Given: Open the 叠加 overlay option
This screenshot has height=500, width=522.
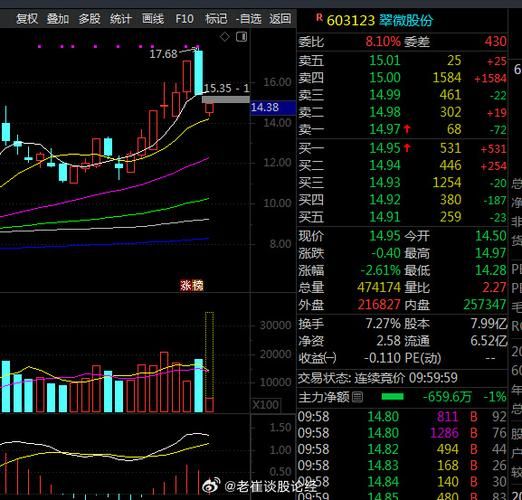Looking at the screenshot, I should click(58, 19).
